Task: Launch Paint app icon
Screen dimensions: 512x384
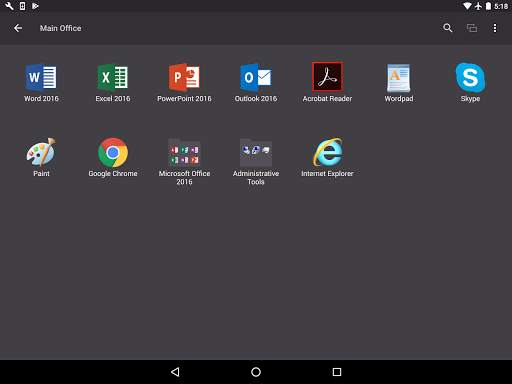Action: point(41,152)
